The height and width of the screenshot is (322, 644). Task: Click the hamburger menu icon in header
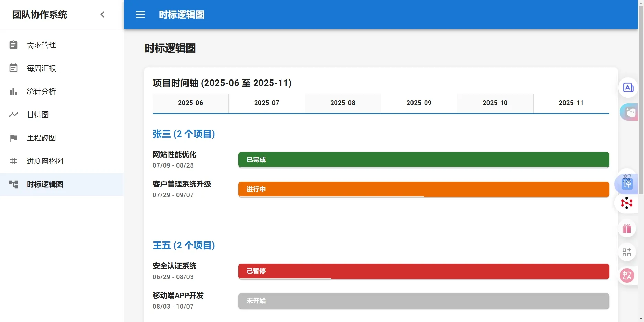[x=140, y=14]
